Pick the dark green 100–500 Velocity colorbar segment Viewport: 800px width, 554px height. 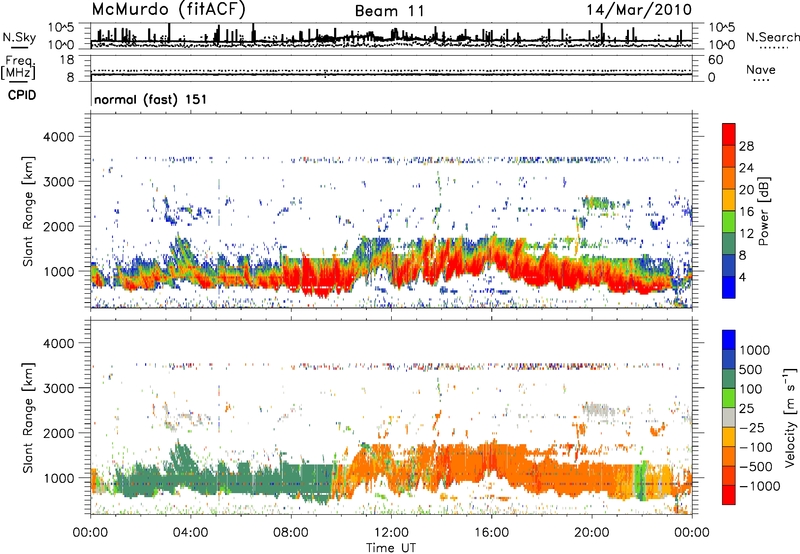point(729,380)
